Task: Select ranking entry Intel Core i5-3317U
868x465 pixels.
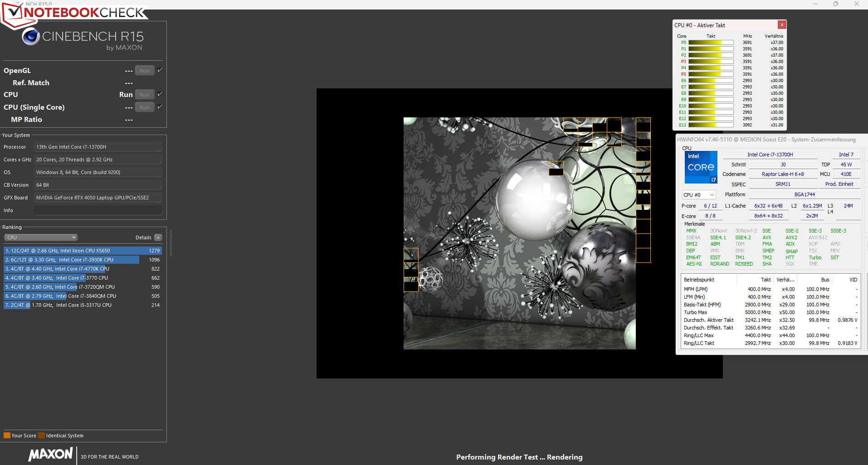Action: tap(83, 305)
